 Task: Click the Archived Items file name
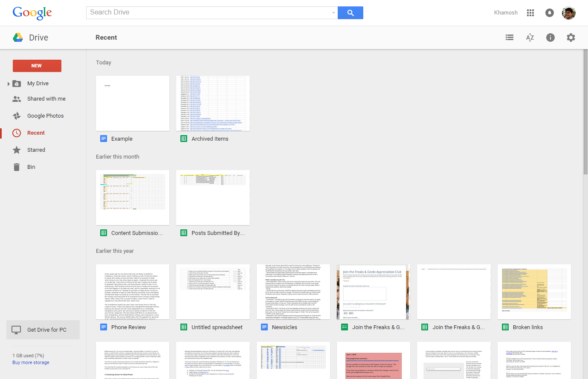coord(210,139)
